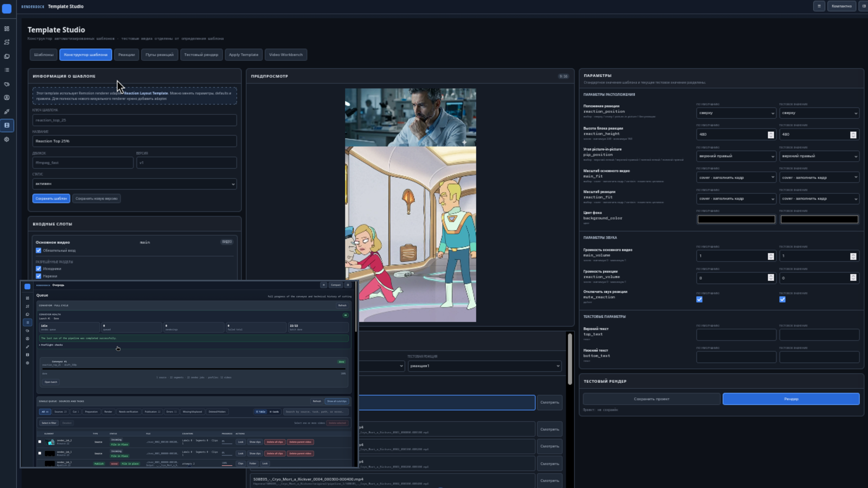Click the Название field with Reaction Top 25%
This screenshot has width=868, height=488.
pyautogui.click(x=135, y=141)
